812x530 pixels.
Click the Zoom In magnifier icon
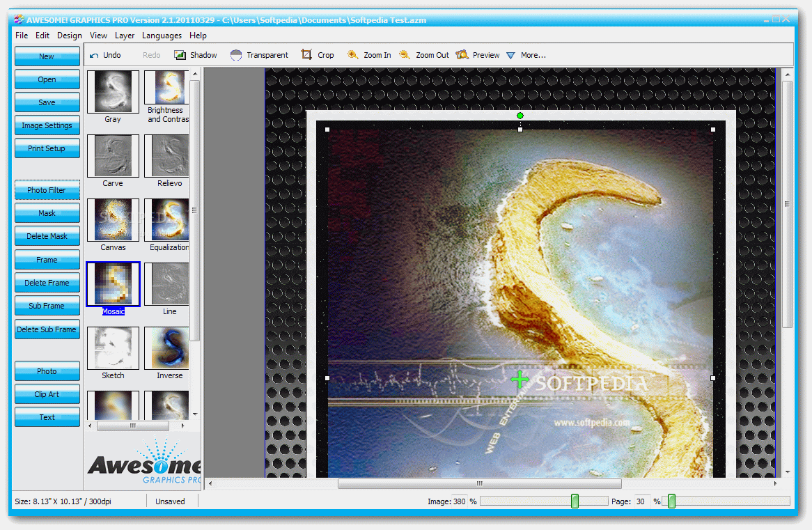352,54
